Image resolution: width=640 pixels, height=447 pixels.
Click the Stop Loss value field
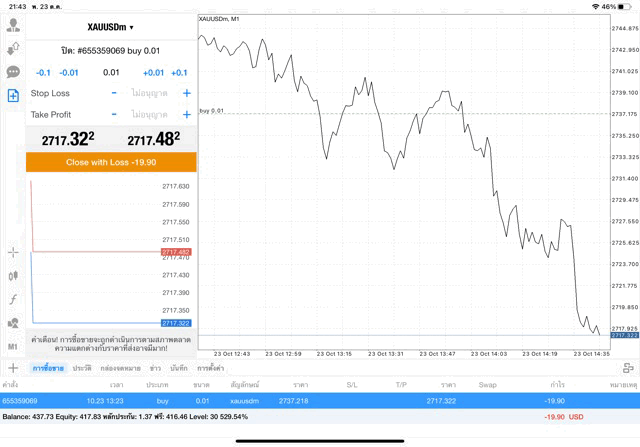[150, 93]
